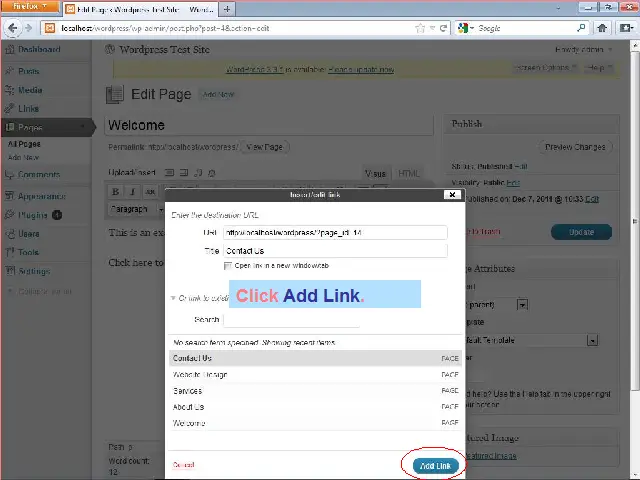Close the Insert/edit link dialog

452,195
